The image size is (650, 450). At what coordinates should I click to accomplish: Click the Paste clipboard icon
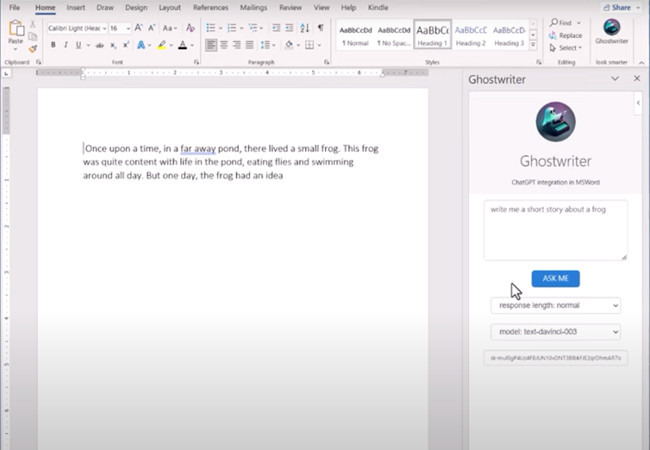16,29
